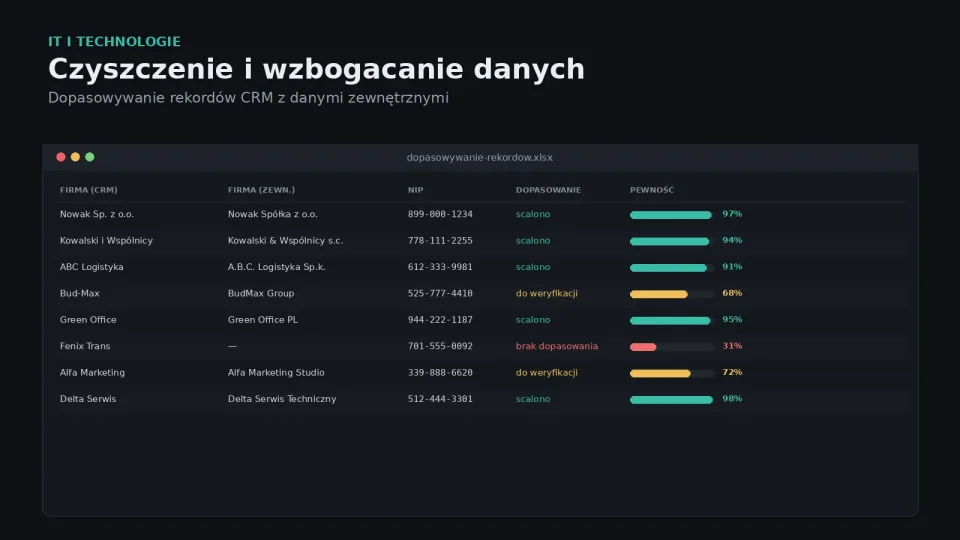Image resolution: width=960 pixels, height=540 pixels.
Task: Select the Nowak Sp. z o.o. cell
Action: (97, 214)
